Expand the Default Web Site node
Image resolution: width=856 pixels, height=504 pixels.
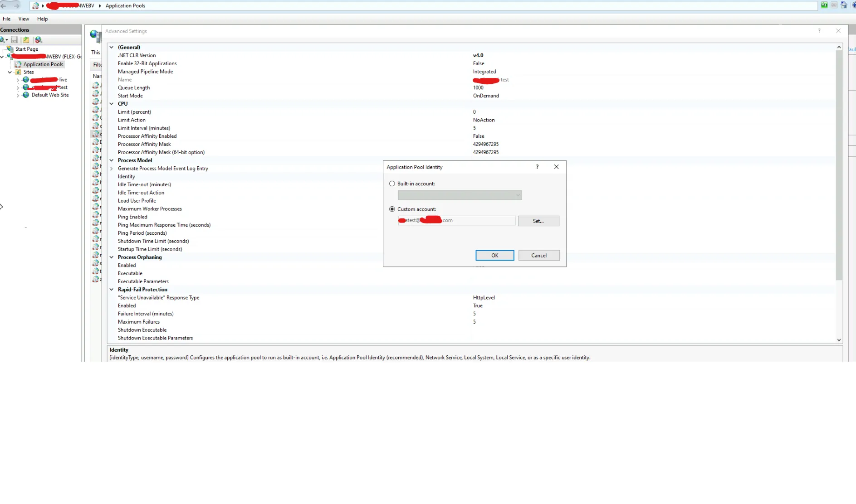pos(18,95)
